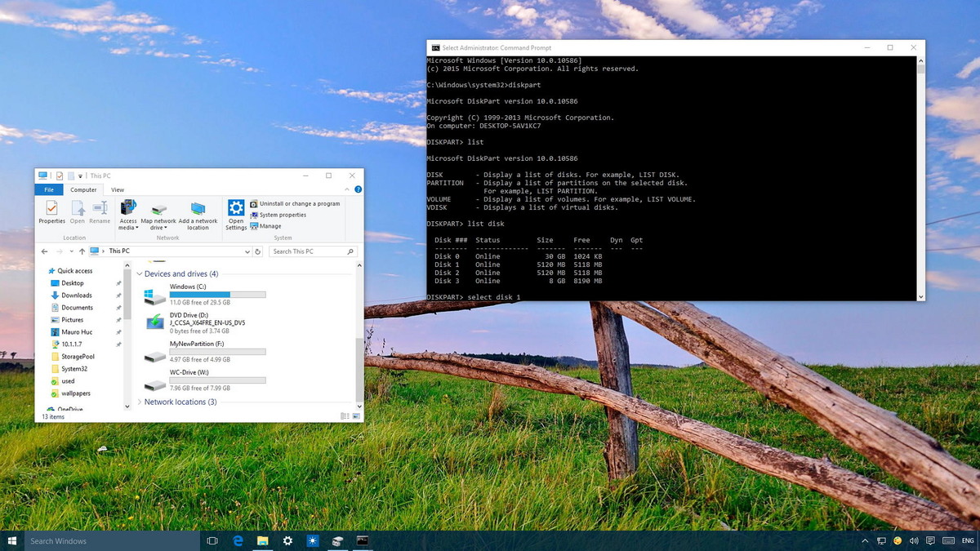Collapse the Devices and drives group
This screenshot has width=980, height=551.
point(140,274)
